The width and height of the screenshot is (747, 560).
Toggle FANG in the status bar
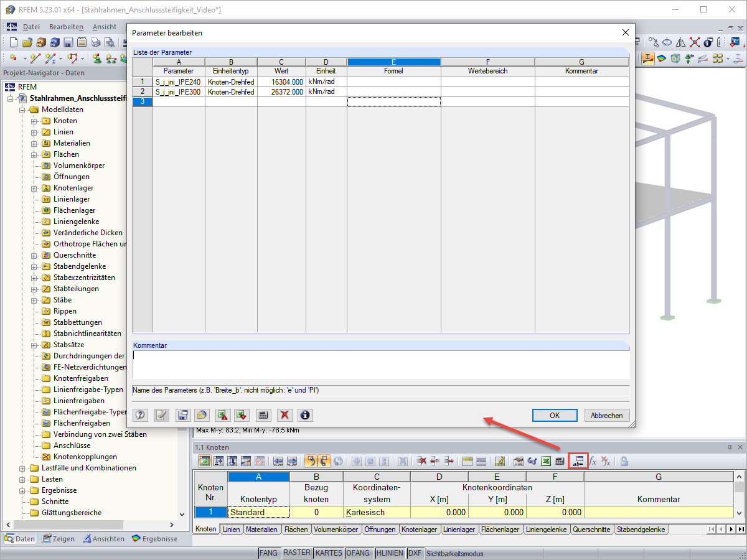[269, 553]
